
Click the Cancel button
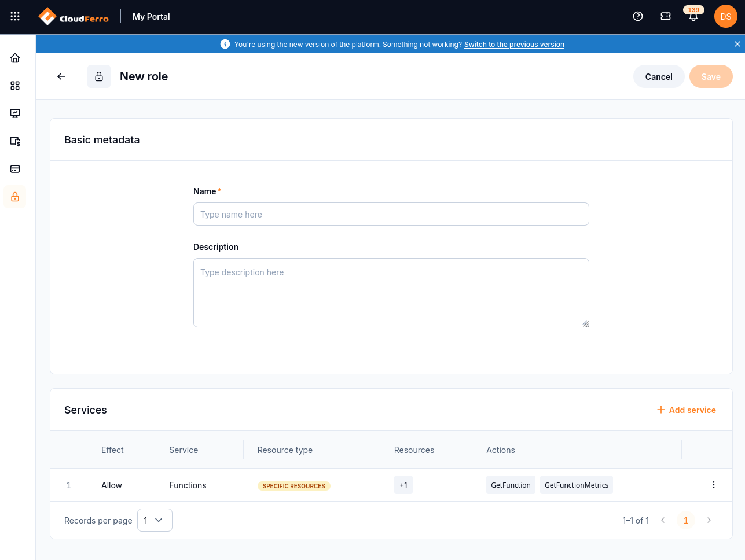coord(659,76)
